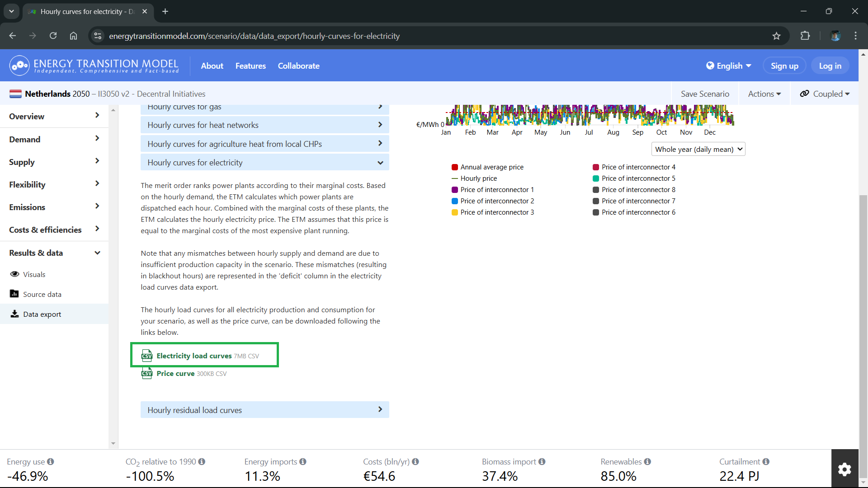Click the chart icon beside Source data
Image resolution: width=868 pixels, height=488 pixels.
[14, 294]
